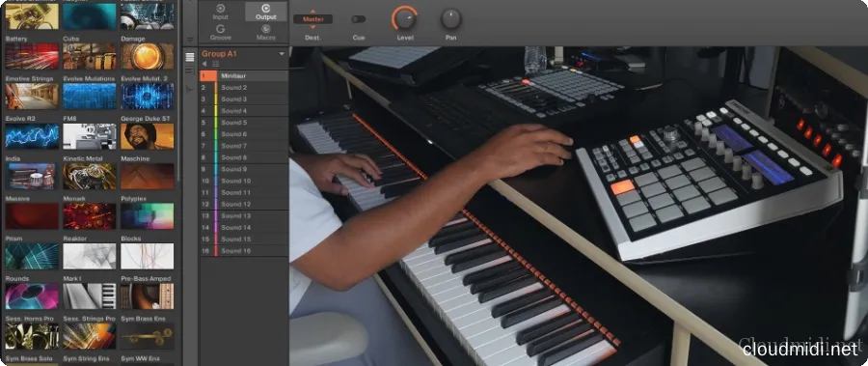The image size is (868, 366).
Task: Click the back arrow under Group A1
Action: tap(204, 64)
